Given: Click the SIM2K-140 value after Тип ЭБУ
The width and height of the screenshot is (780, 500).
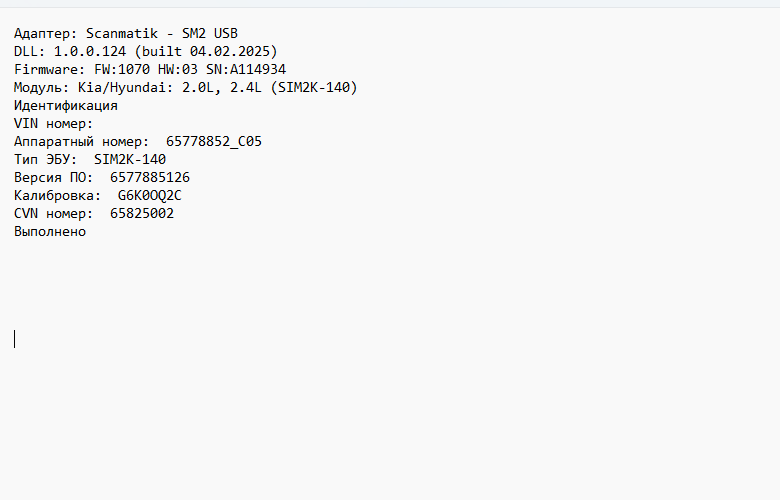Looking at the screenshot, I should coord(130,160).
